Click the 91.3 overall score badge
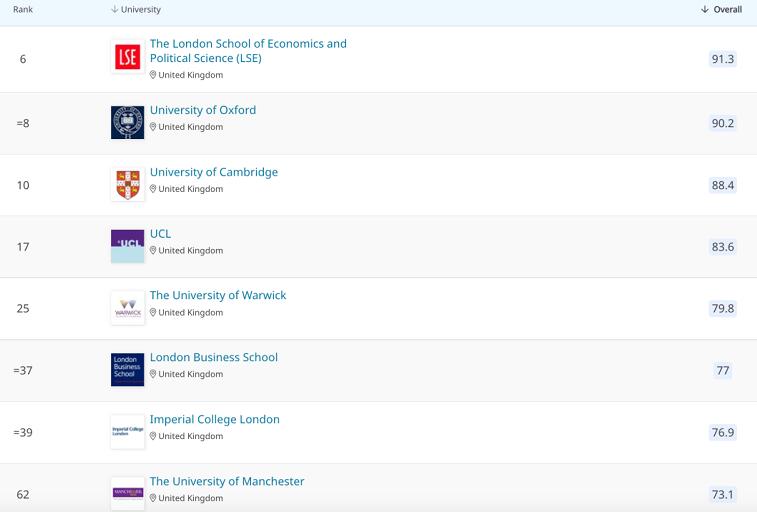 722,59
